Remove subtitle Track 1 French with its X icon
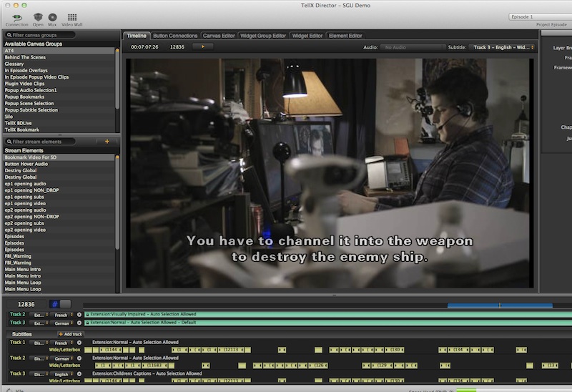Screen dimensions: 572x392 [x=79, y=343]
